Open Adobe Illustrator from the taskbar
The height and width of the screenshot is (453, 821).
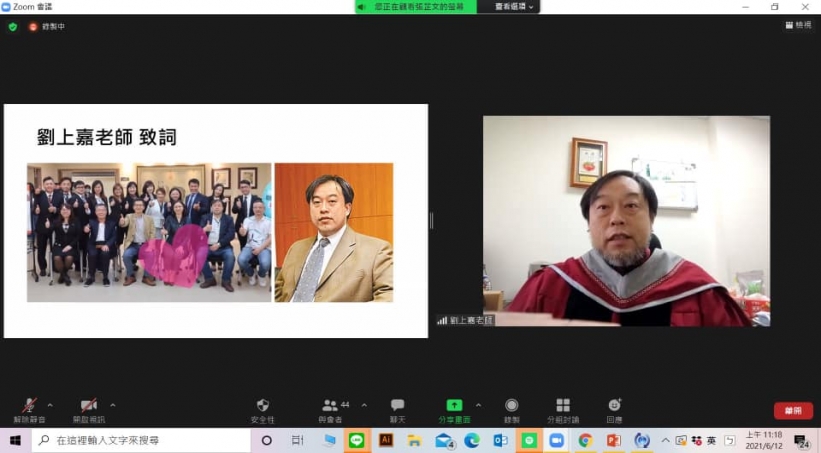[x=386, y=440]
